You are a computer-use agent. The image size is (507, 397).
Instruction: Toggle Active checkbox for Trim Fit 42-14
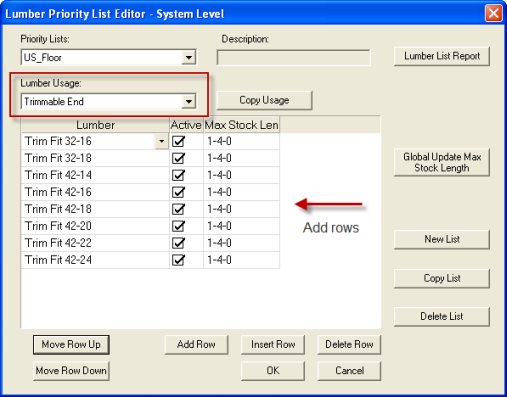pos(179,175)
